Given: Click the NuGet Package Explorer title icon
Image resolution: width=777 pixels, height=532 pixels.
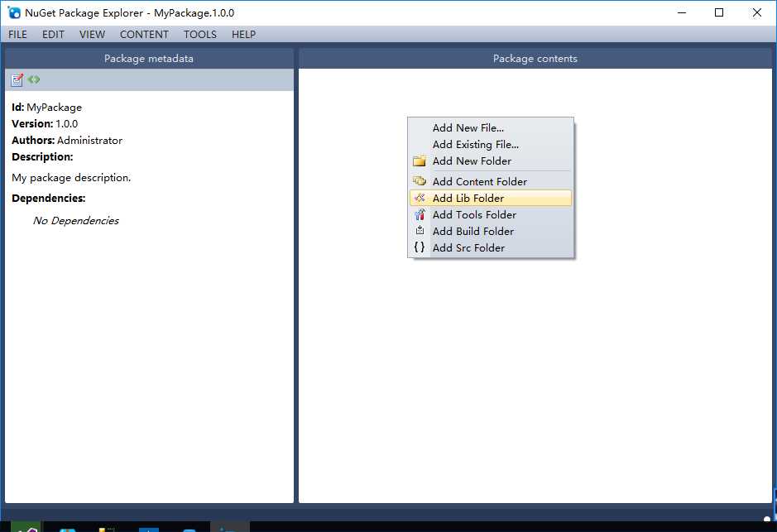Looking at the screenshot, I should click(14, 13).
